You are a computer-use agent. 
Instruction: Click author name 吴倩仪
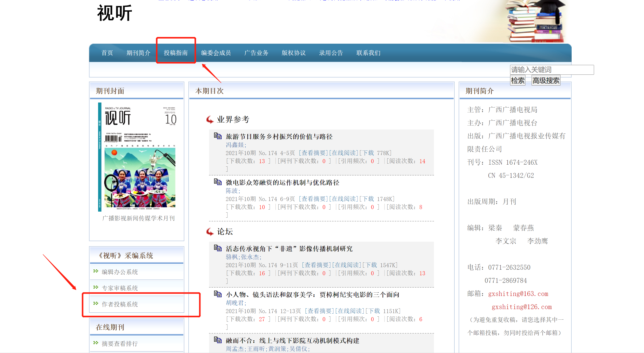pos(298,349)
